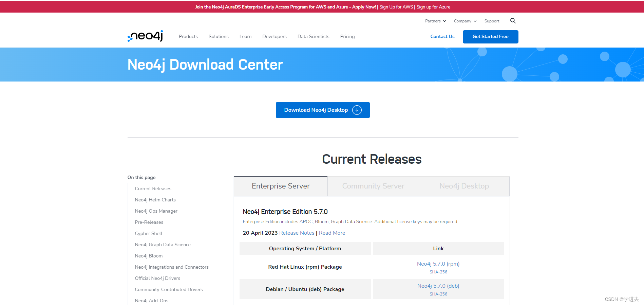Expand the Partners dropdown

[435, 21]
